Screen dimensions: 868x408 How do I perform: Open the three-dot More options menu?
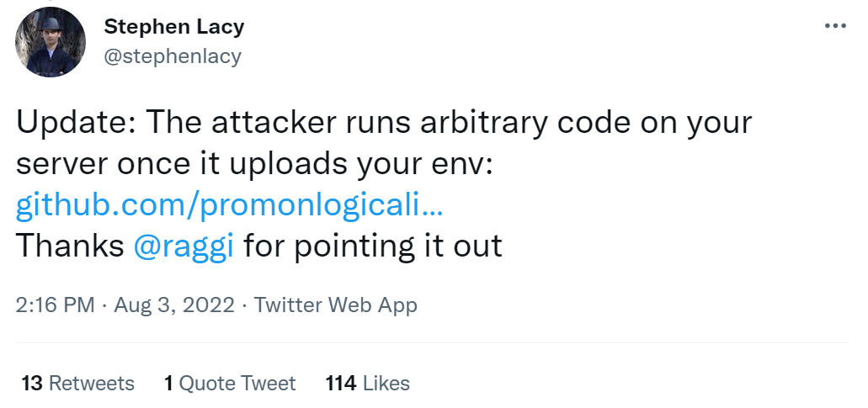coord(834,26)
